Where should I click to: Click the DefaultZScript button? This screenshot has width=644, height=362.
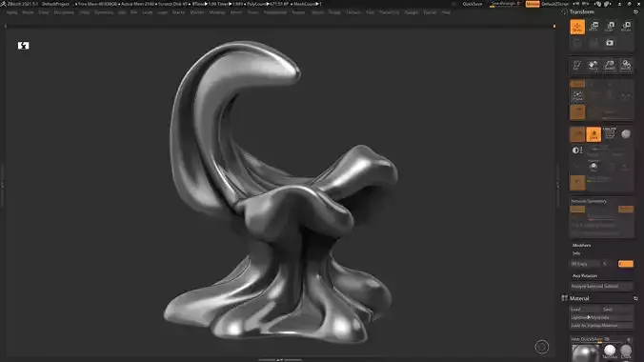[554, 4]
